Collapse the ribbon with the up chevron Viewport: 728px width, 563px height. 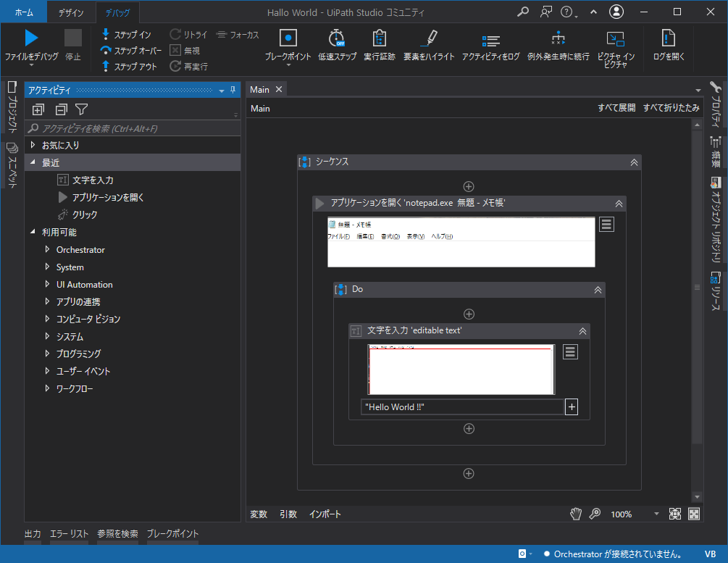(x=593, y=12)
